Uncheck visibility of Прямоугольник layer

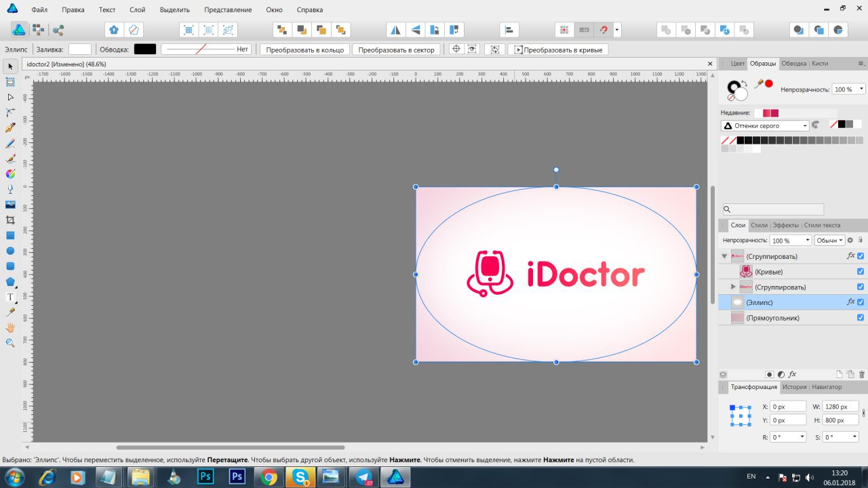861,318
